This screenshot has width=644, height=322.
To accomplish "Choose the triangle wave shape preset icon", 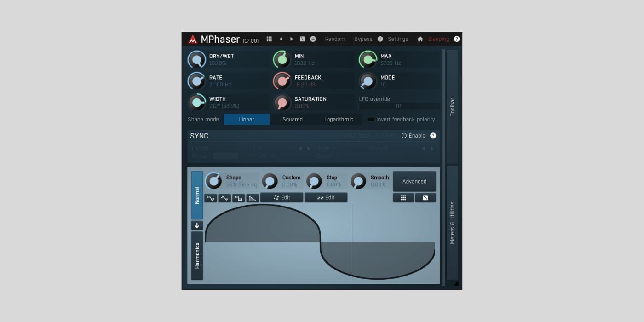I will (224, 198).
